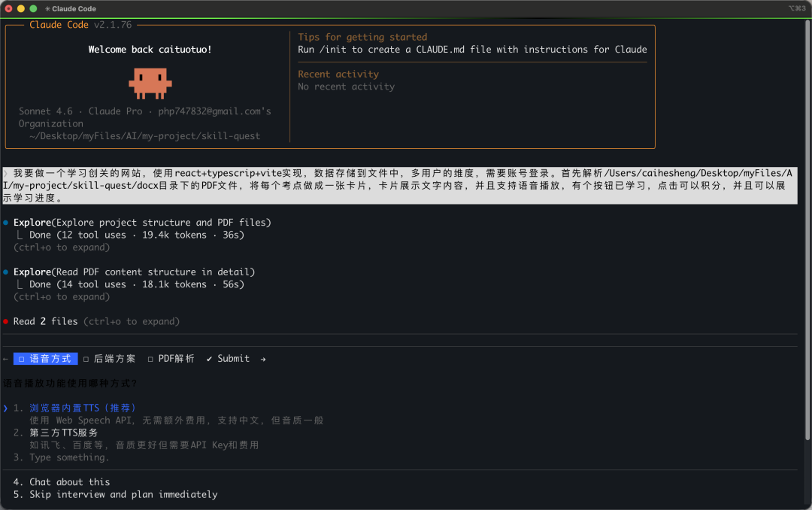Select option 2 第三方TTS服务
Image resolution: width=812 pixels, height=510 pixels.
[x=63, y=433]
